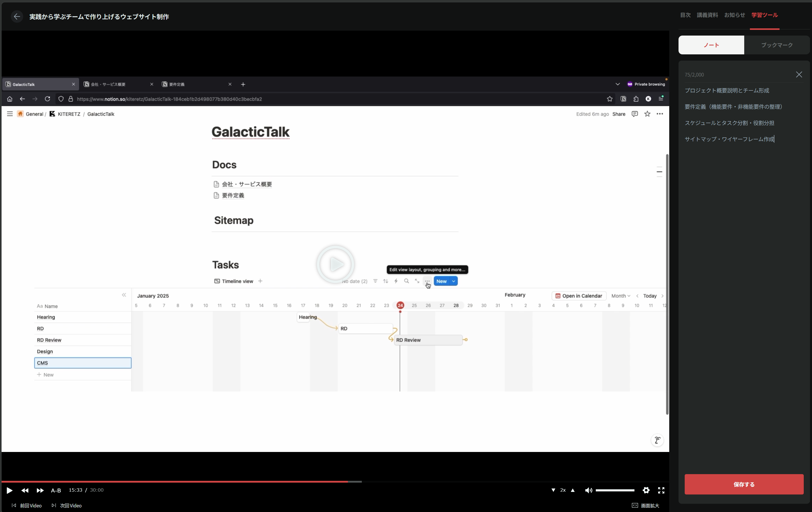Click the lightning automation icon
The width and height of the screenshot is (812, 512).
tap(396, 281)
